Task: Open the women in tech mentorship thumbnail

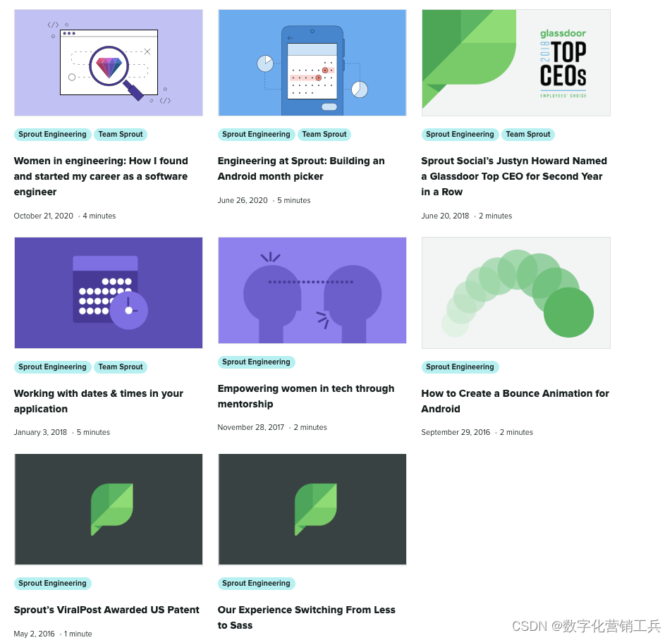Action: (x=312, y=290)
